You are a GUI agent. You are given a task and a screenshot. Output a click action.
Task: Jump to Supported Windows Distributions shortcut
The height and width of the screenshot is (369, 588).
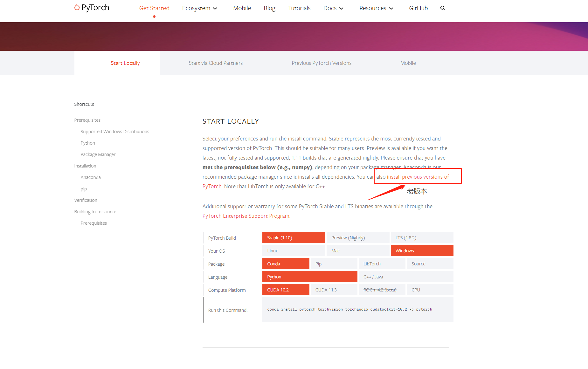pyautogui.click(x=115, y=132)
